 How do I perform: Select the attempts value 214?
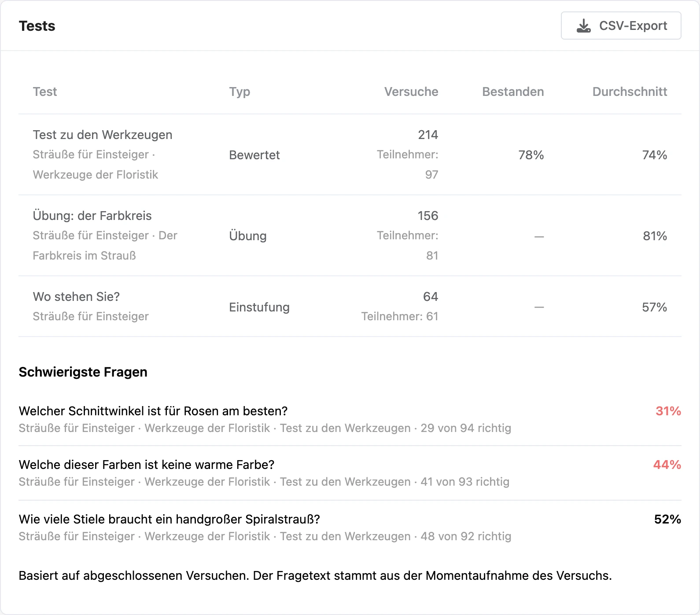(x=428, y=135)
